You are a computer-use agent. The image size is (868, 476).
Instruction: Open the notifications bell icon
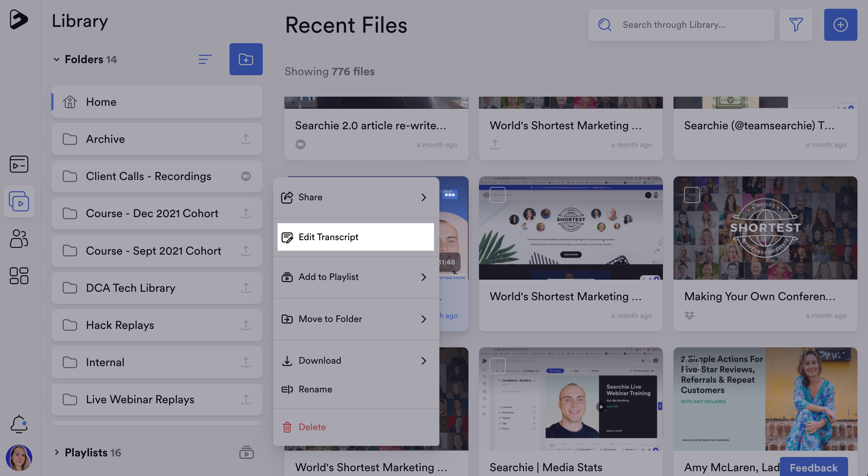click(x=19, y=424)
